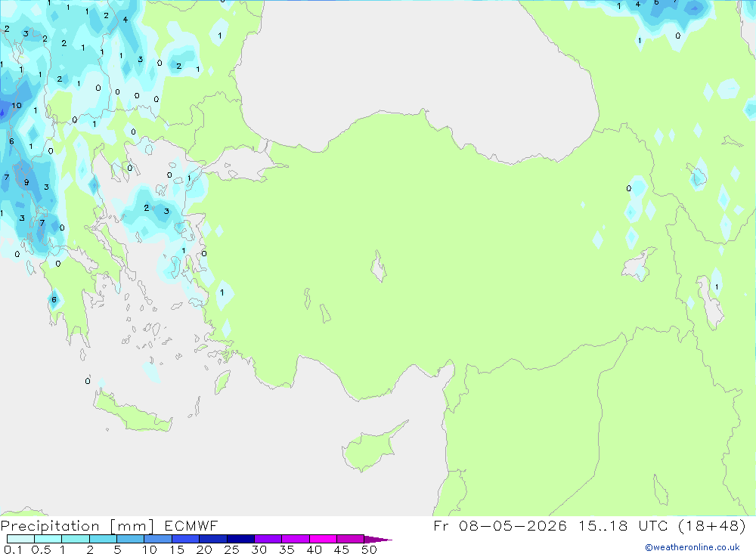Screen dimensions: 756x554
Task: Click the "Fr 08-05-2026" date text
Action: [x=500, y=525]
